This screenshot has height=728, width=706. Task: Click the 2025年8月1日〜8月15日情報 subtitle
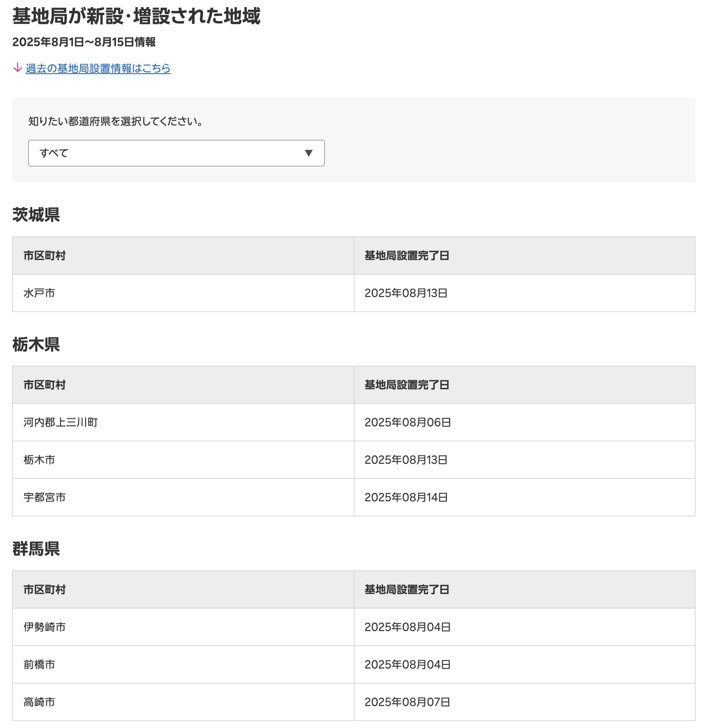pyautogui.click(x=84, y=42)
